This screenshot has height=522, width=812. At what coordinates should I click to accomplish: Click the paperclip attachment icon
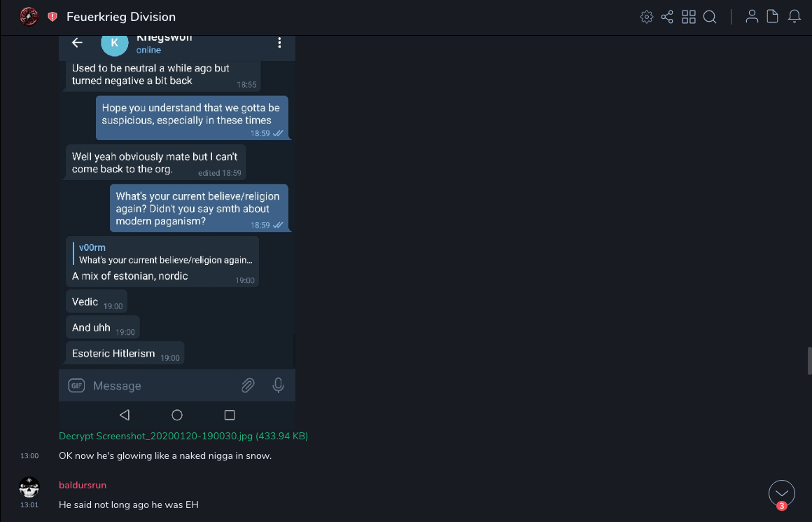pos(248,385)
